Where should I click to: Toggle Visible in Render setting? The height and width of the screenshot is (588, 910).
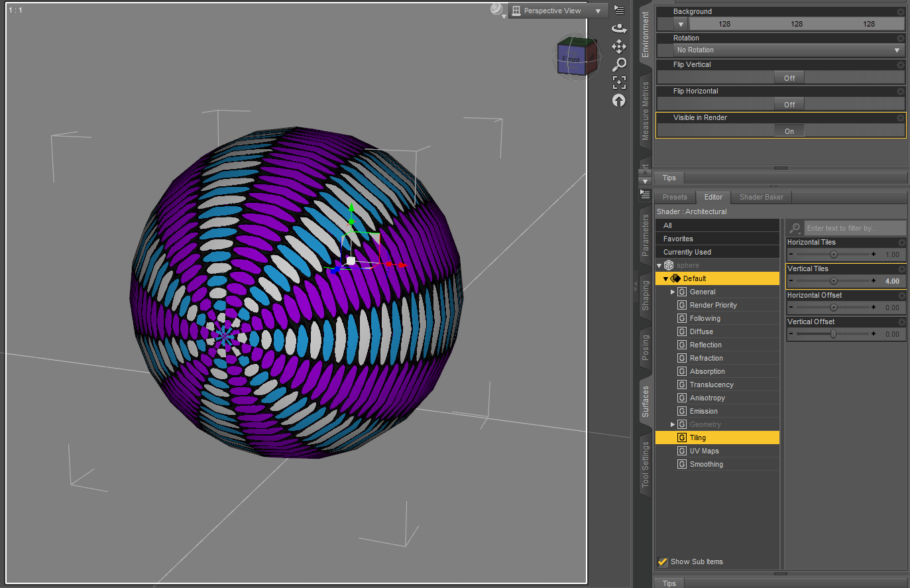[789, 131]
